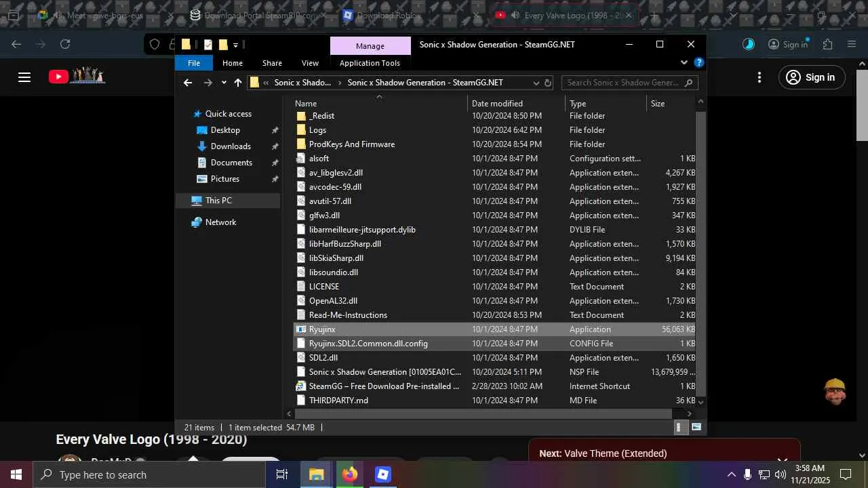Click the pin icon beside Downloads
The width and height of the screenshot is (868, 488).
coord(275,146)
